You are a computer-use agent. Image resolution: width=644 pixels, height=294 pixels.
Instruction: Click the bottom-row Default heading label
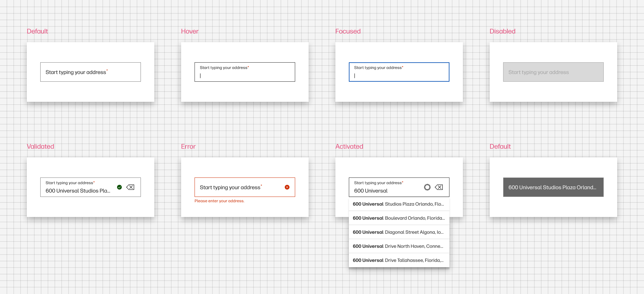coord(500,146)
